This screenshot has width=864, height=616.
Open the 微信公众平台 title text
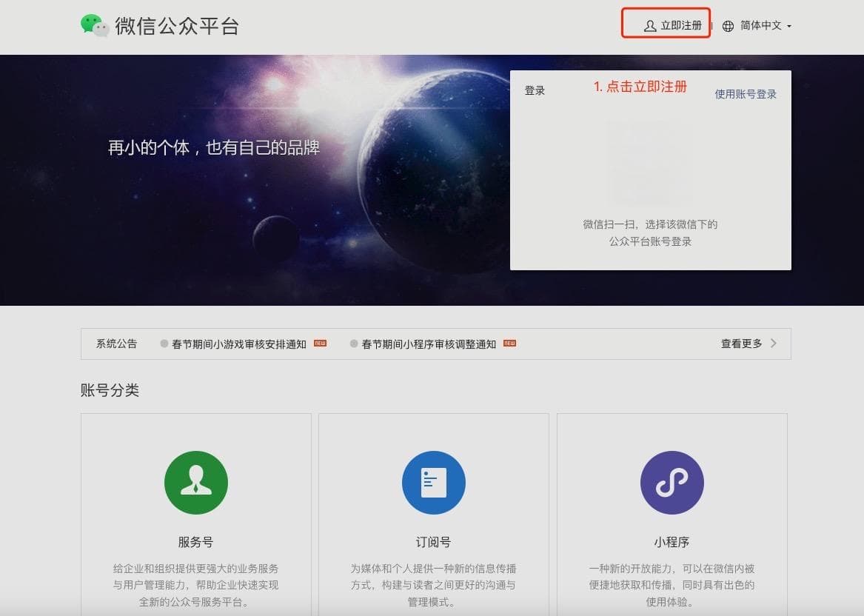[x=177, y=26]
